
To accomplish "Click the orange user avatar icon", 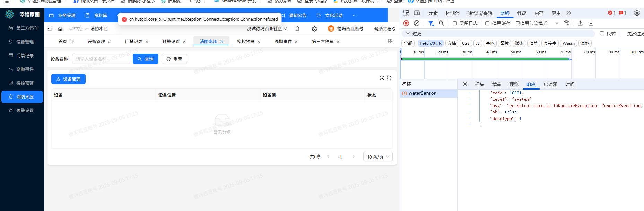I will click(331, 28).
